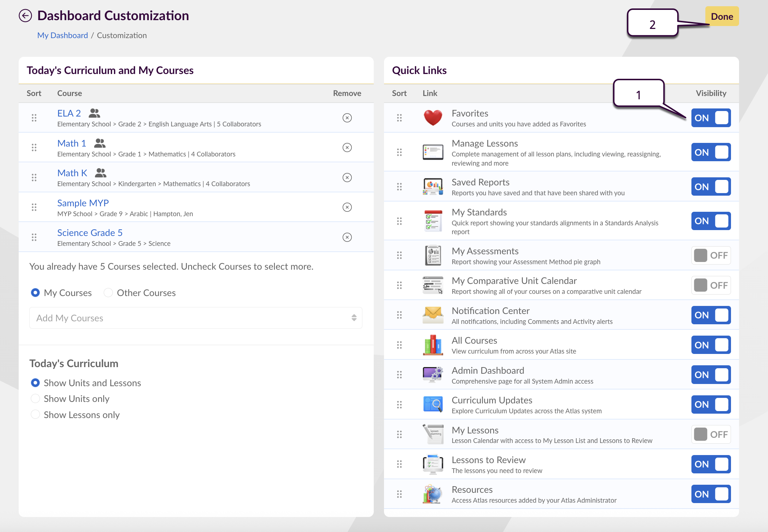Open the Science Grade 5 course link
This screenshot has height=532, width=768.
click(x=90, y=233)
